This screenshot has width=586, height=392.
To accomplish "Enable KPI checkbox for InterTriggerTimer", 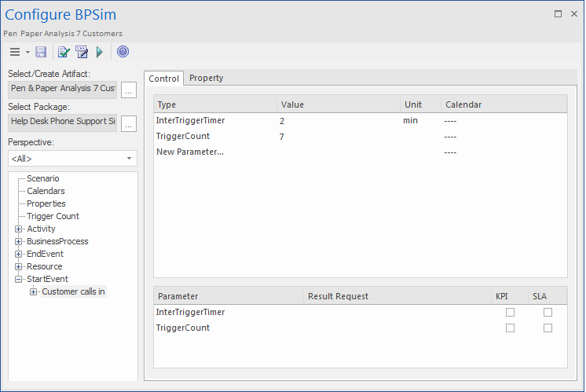I will click(510, 312).
